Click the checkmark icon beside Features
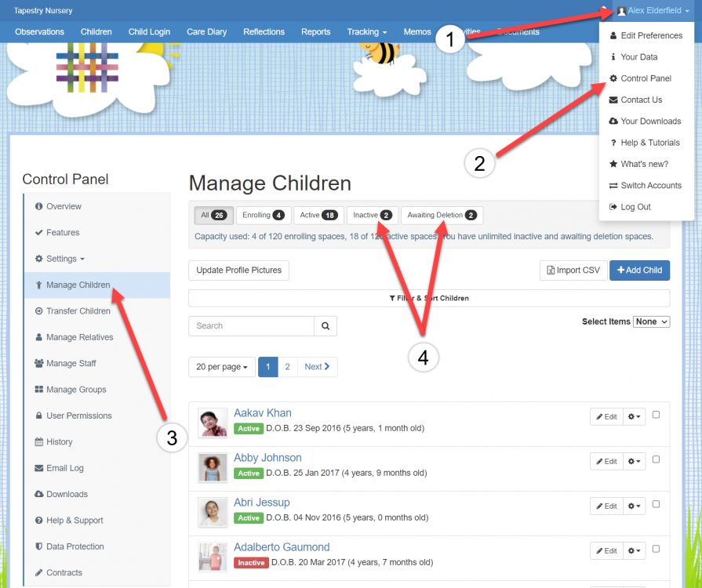This screenshot has height=588, width=702. 39,232
